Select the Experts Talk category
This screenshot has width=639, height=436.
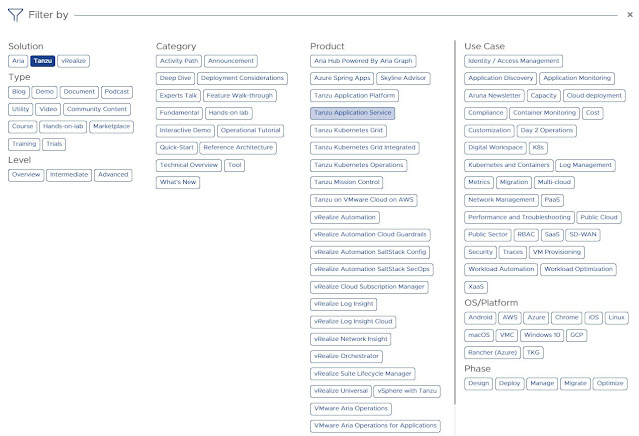click(178, 96)
